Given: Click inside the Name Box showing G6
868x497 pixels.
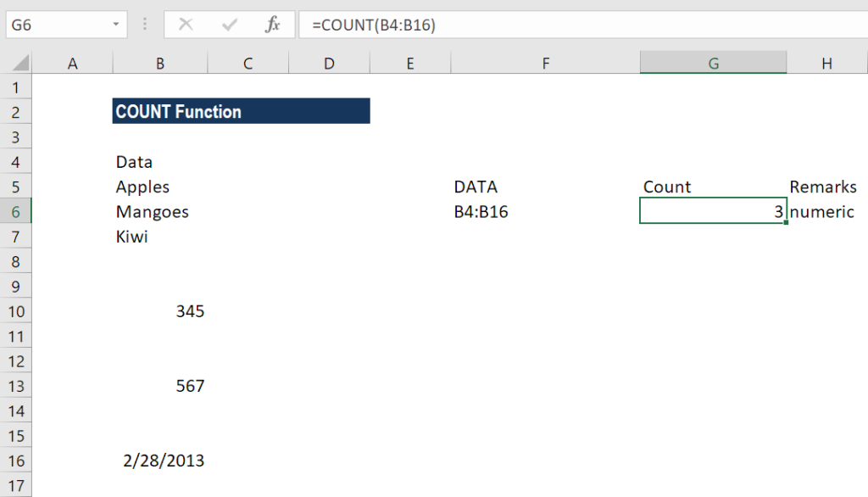Looking at the screenshot, I should click(x=58, y=25).
